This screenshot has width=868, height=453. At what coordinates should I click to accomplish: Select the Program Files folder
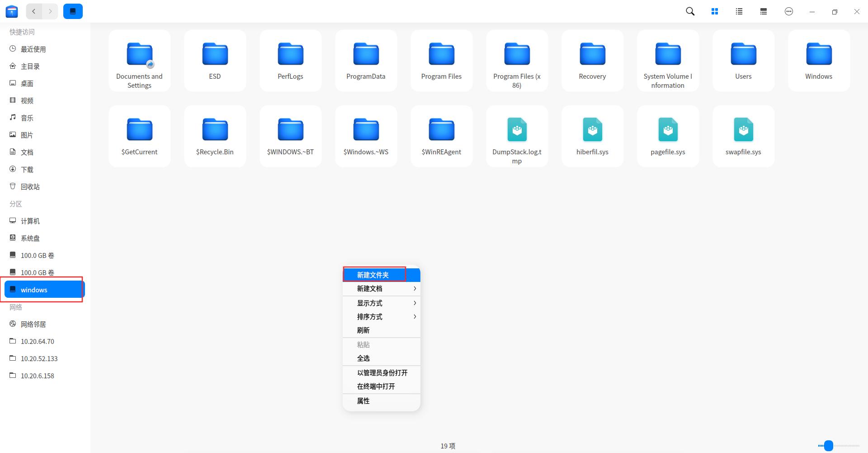coord(441,61)
